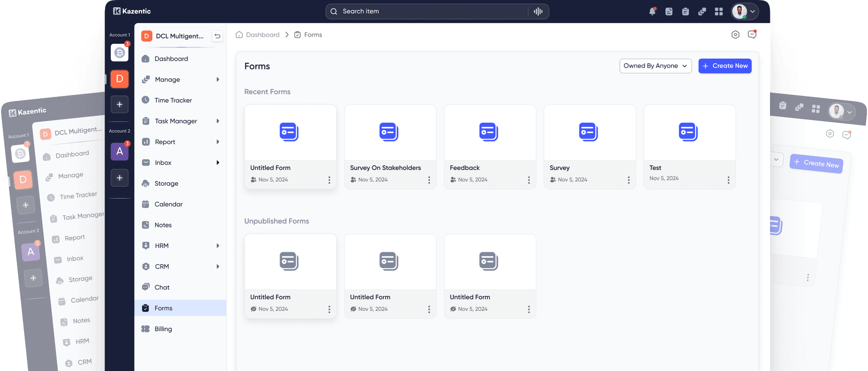868x371 pixels.
Task: Click the hexagon settings icon in the right background window
Action: pos(830,134)
